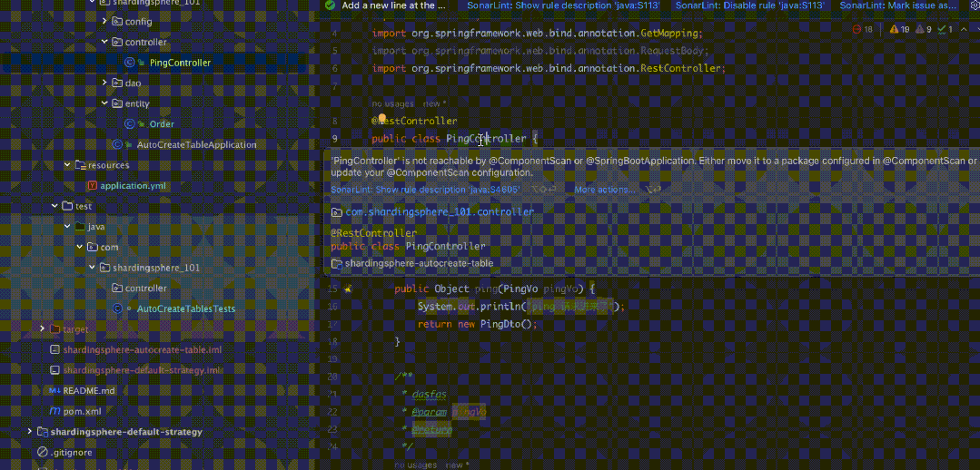This screenshot has height=470, width=980.
Task: Click the application.yml YAML file icon
Action: click(92, 186)
